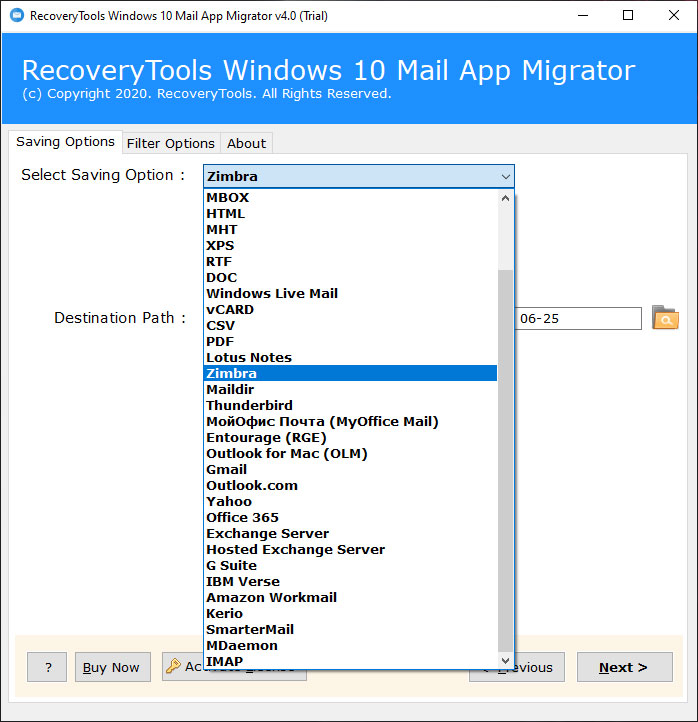Viewport: 698px width, 722px height.
Task: Pick Office 365 option
Action: [x=350, y=518]
